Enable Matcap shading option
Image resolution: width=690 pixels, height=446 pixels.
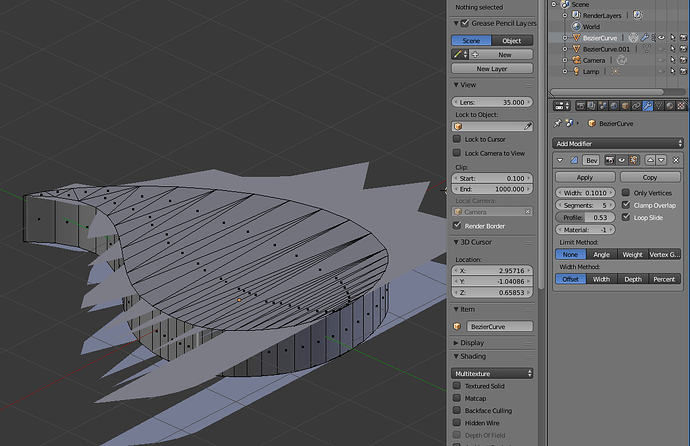click(x=457, y=398)
